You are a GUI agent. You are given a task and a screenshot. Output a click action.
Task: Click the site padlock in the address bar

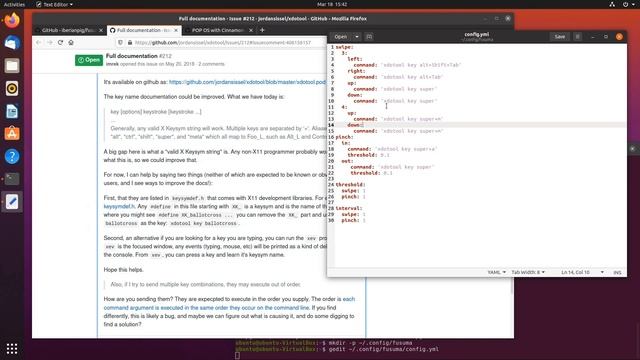130,42
